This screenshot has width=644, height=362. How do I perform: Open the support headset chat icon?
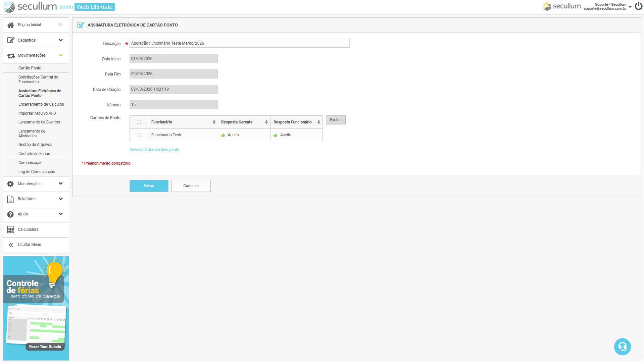pyautogui.click(x=622, y=347)
